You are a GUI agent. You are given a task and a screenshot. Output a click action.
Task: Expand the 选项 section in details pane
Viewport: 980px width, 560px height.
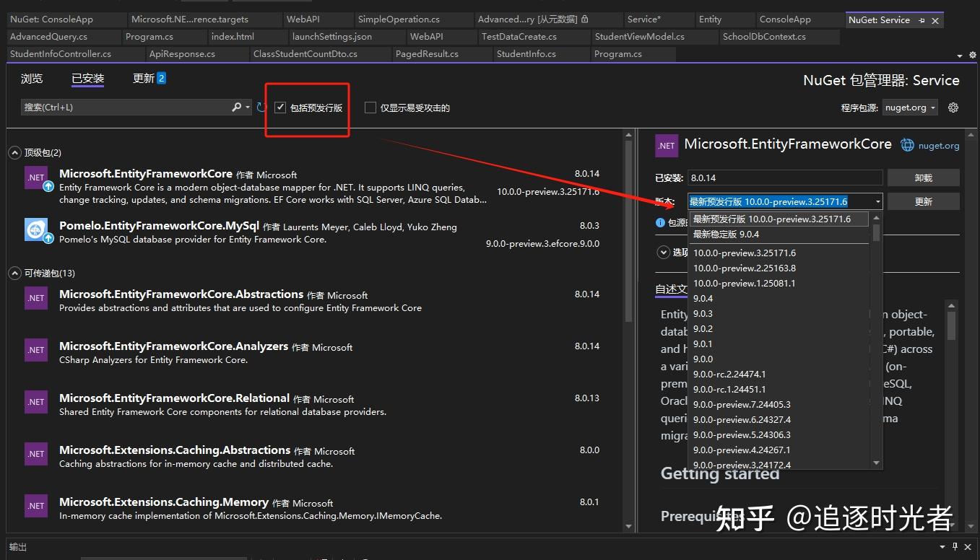(663, 252)
